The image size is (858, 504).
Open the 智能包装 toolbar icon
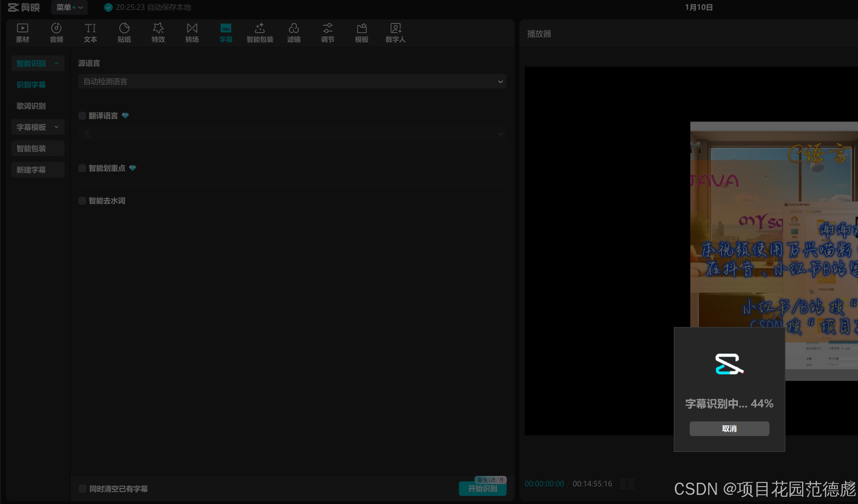[260, 33]
